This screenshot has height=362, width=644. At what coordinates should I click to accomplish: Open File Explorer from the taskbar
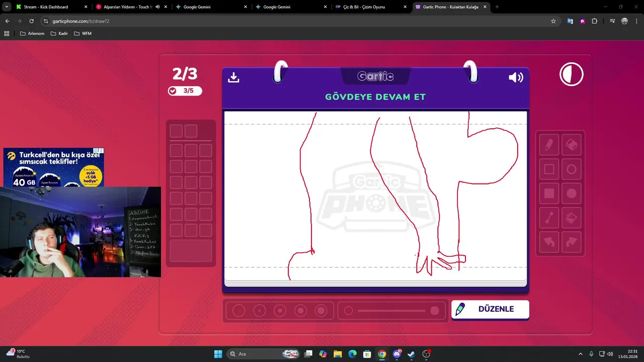tap(338, 354)
